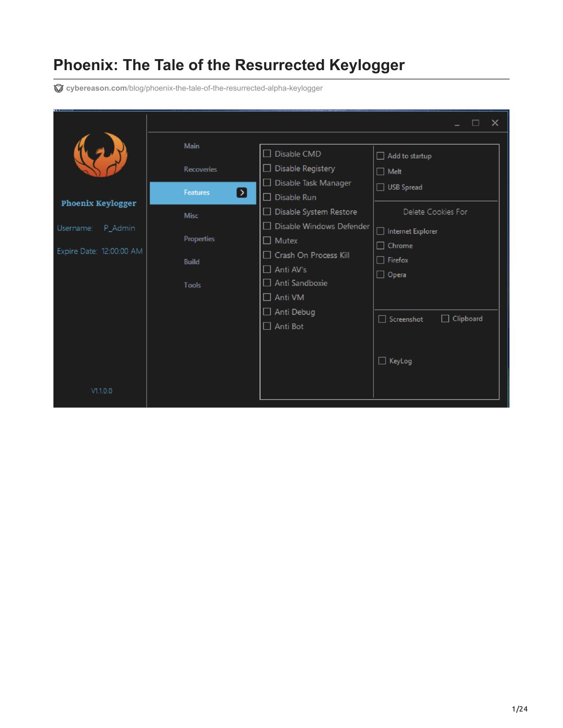
Task: Click the Username: label
Action: (75, 228)
